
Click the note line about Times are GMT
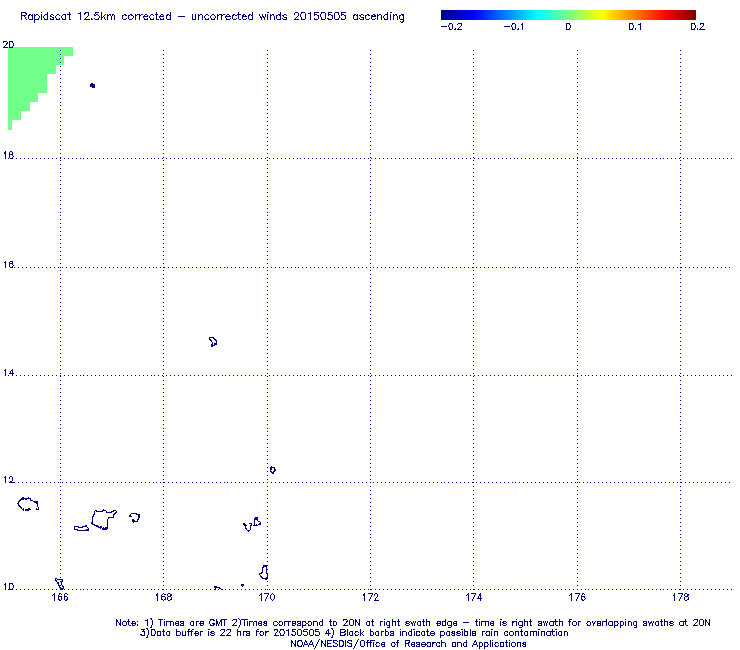click(x=413, y=623)
